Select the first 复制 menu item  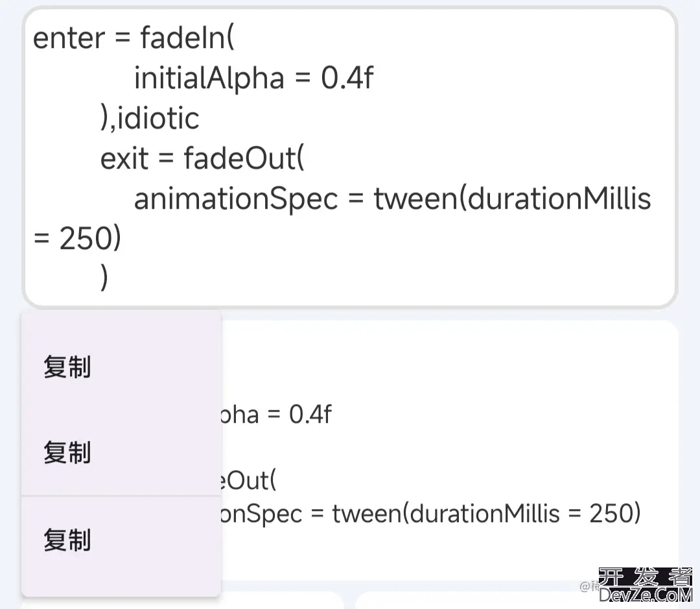67,367
